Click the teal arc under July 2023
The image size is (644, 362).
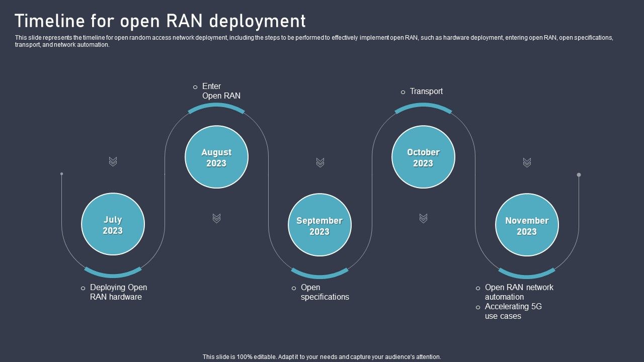coord(113,274)
